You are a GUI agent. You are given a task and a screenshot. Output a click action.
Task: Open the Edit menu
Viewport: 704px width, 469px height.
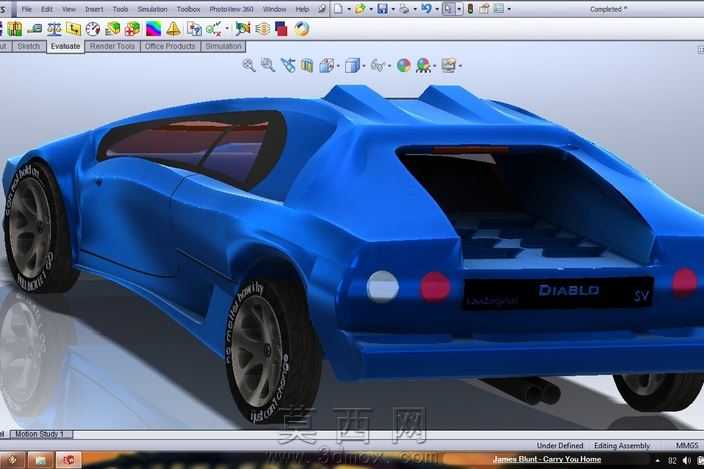pyautogui.click(x=47, y=9)
